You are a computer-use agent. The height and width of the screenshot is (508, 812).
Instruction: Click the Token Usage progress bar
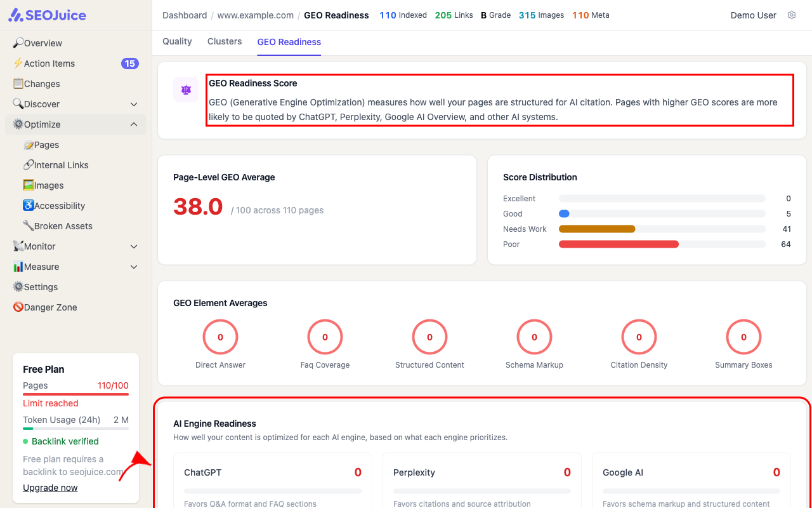coord(75,429)
